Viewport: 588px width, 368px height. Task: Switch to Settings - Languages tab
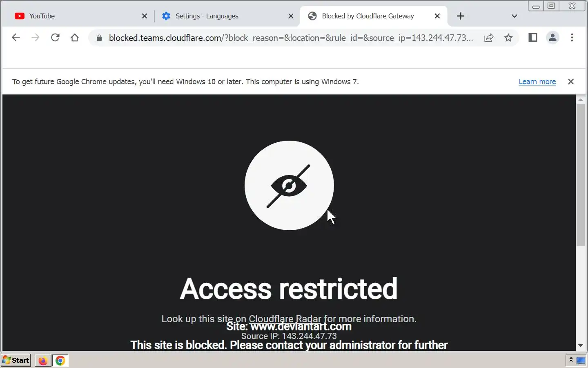[227, 16]
